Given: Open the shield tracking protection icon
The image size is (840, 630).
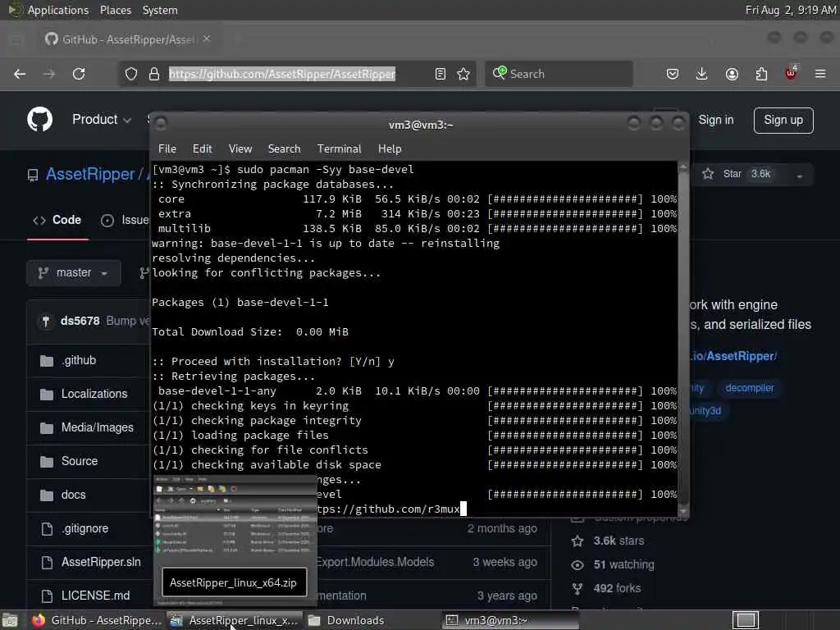Looking at the screenshot, I should point(131,74).
